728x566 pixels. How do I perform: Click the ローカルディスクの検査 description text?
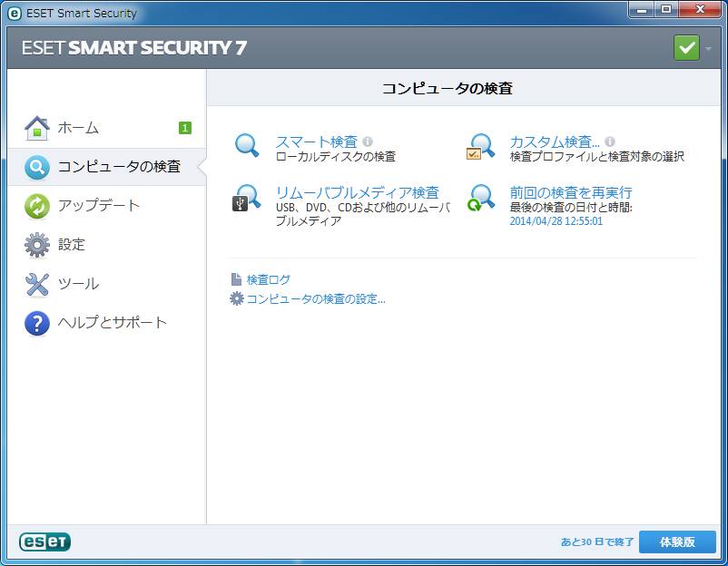point(336,156)
